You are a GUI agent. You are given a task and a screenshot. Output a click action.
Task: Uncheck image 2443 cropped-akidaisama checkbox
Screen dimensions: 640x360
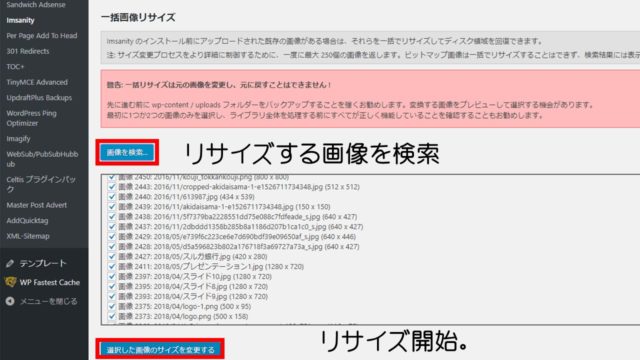click(111, 187)
